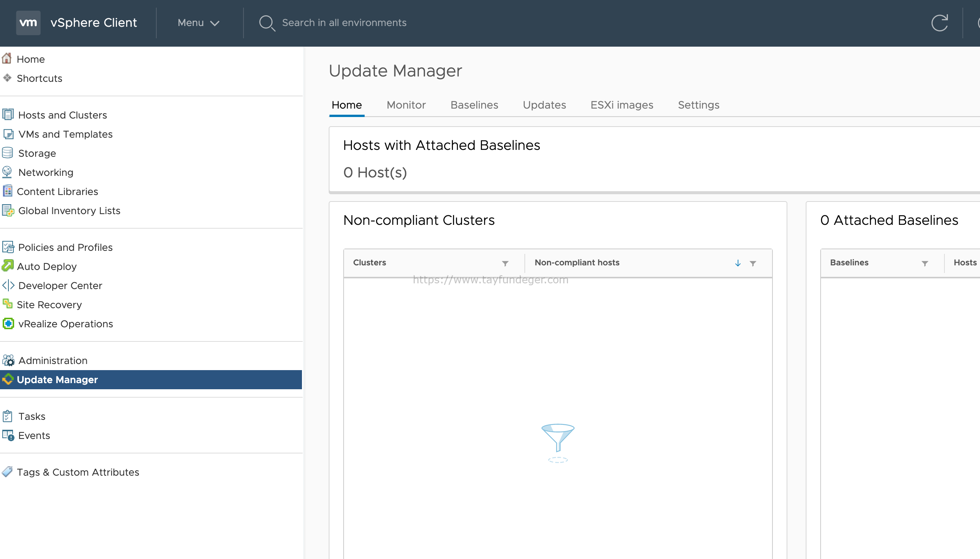Click the Hosts column header
The height and width of the screenshot is (559, 980).
click(965, 263)
